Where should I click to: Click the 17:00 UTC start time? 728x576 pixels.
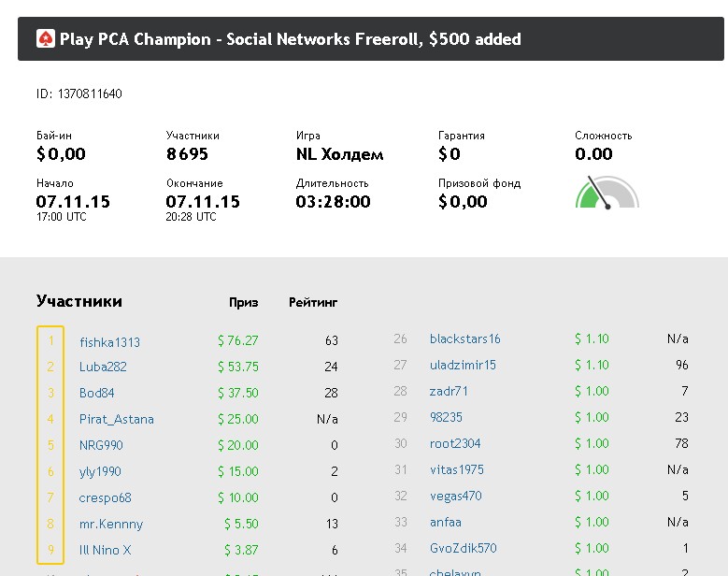(62, 217)
